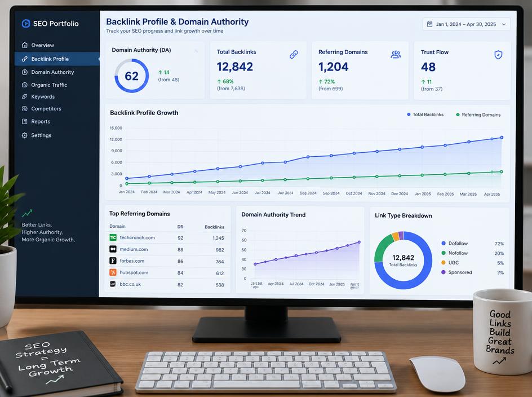Screen dimensions: 532x397
Task: Click the Total Backlinks chain icon
Action: point(294,54)
